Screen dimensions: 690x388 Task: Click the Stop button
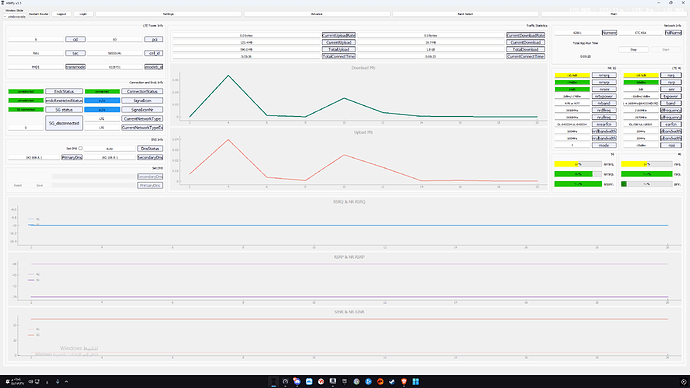pyautogui.click(x=633, y=50)
